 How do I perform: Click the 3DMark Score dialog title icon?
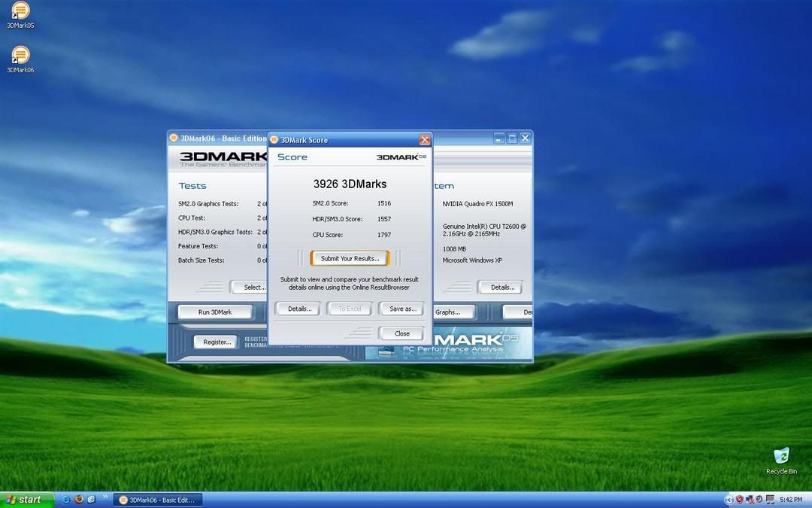click(x=274, y=140)
